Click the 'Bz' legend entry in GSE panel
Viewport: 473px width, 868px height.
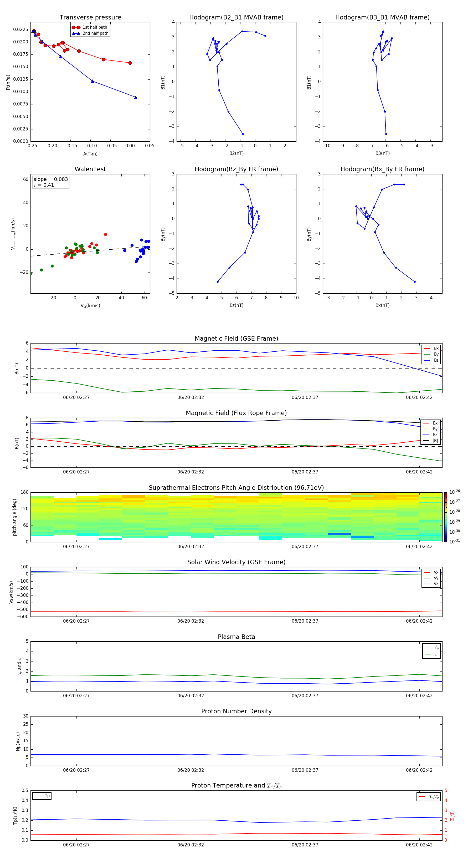click(431, 360)
